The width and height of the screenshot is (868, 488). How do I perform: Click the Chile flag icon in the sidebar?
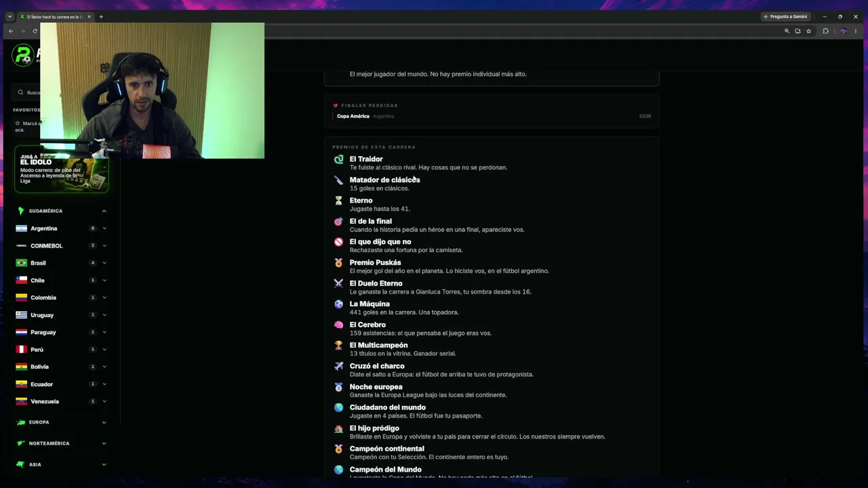[21, 281]
